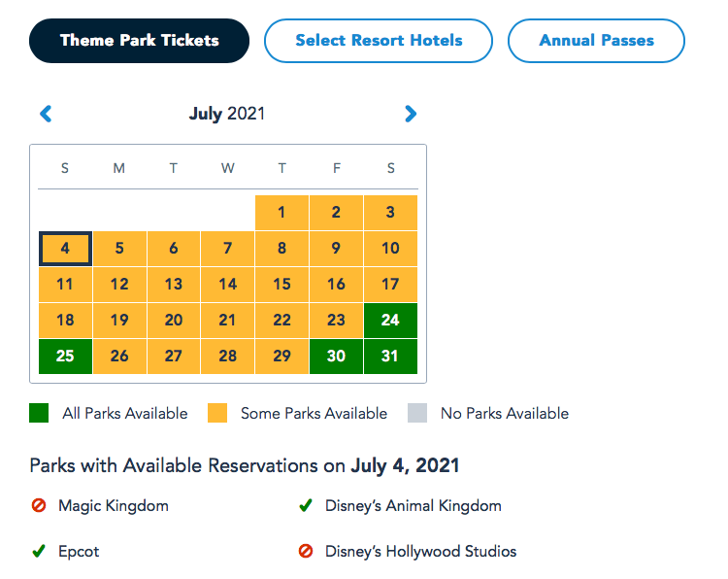Switch to the Annual Passes tab
Image resolution: width=728 pixels, height=579 pixels.
(x=596, y=41)
